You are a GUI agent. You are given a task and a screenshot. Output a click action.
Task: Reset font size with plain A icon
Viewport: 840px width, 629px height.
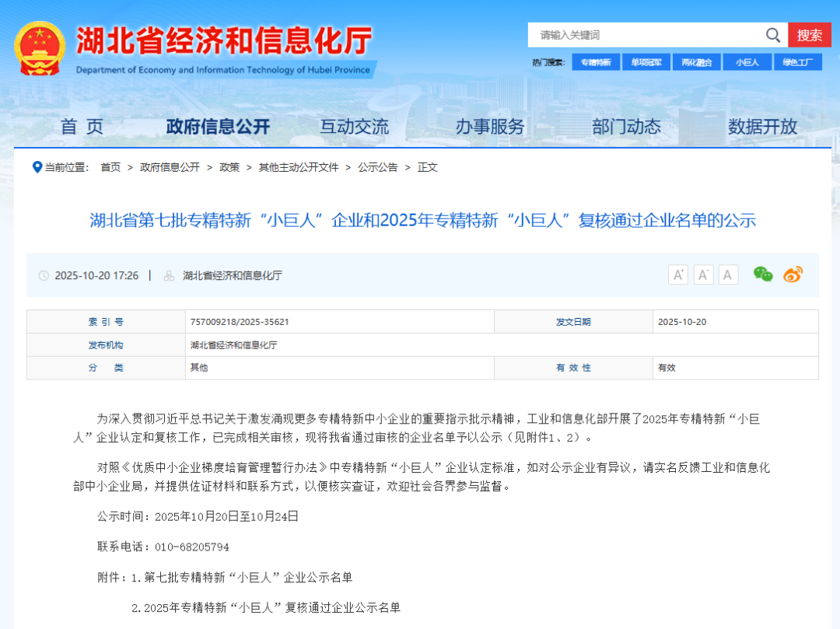pyautogui.click(x=728, y=274)
